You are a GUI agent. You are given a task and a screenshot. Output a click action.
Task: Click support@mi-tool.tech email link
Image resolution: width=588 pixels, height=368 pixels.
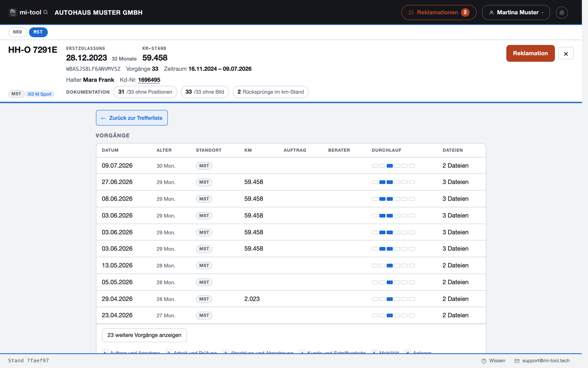(x=542, y=361)
